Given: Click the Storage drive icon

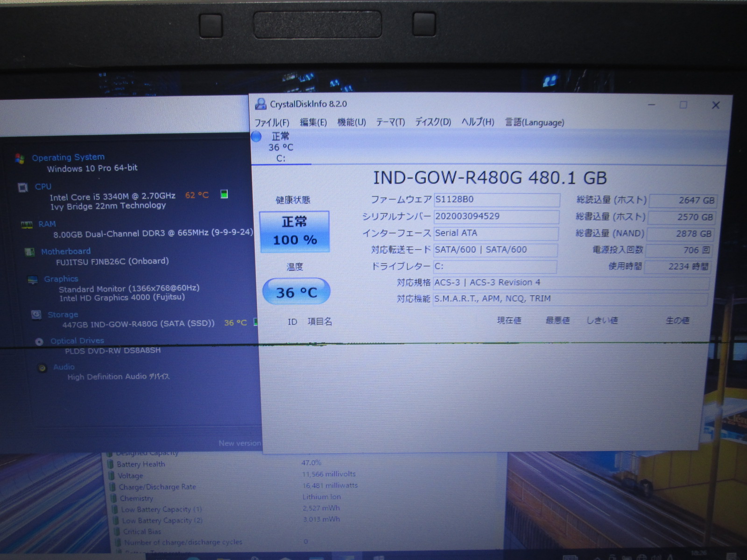Looking at the screenshot, I should tap(36, 315).
